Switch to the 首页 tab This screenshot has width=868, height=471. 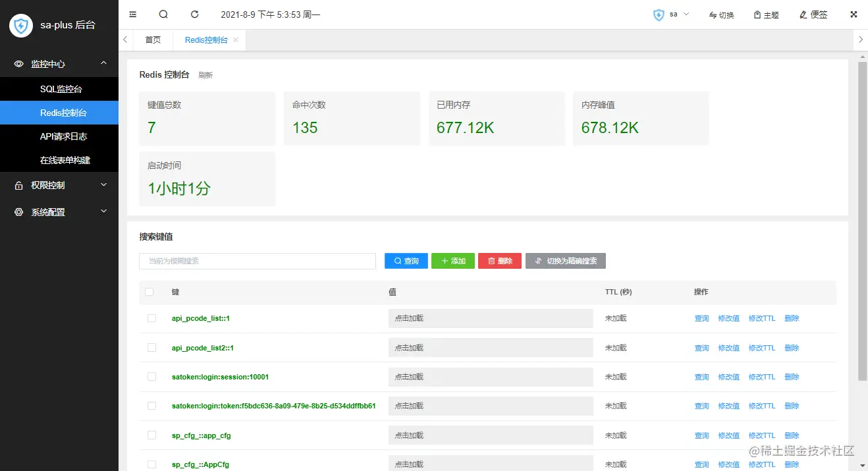point(153,40)
